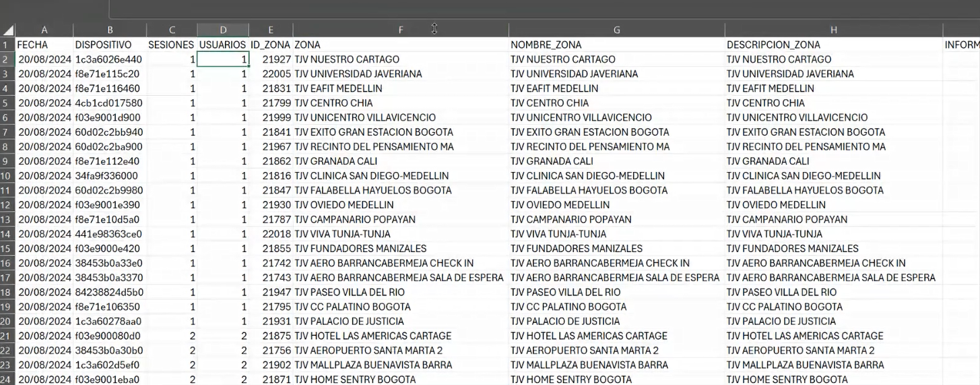The width and height of the screenshot is (980, 385).
Task: Click the ZONA header cell in column F
Action: click(401, 45)
